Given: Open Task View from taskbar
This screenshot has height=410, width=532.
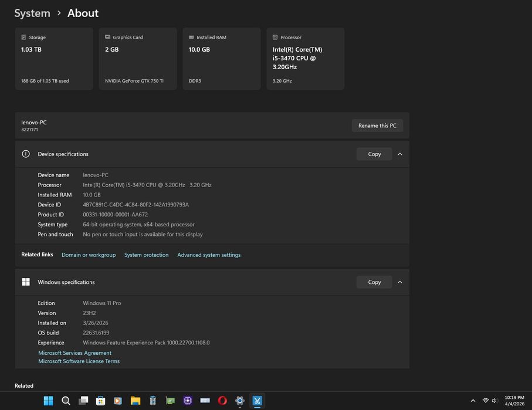Looking at the screenshot, I should [83, 401].
